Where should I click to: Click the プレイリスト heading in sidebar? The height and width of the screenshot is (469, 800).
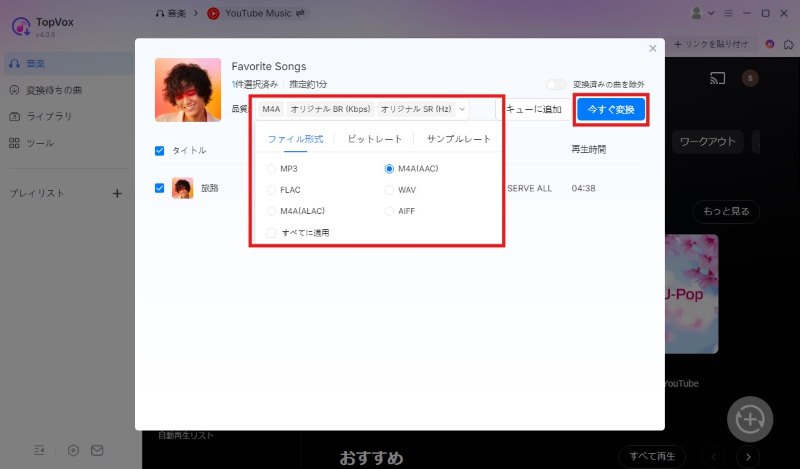coord(37,193)
